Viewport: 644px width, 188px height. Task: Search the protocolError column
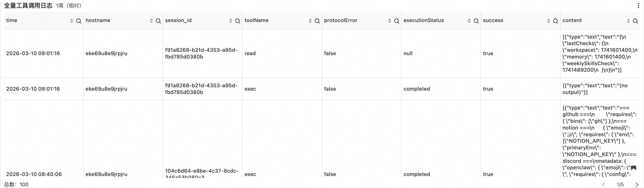pyautogui.click(x=397, y=21)
